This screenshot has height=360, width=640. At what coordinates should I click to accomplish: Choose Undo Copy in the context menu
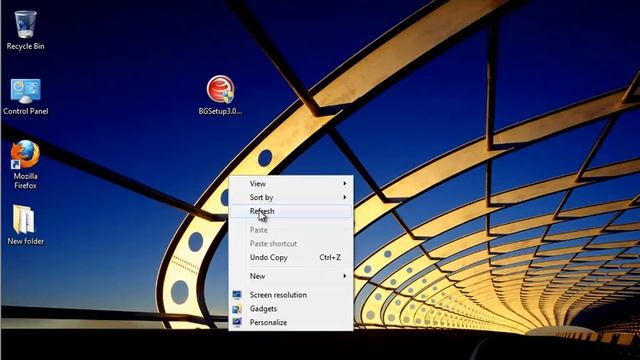click(x=291, y=258)
